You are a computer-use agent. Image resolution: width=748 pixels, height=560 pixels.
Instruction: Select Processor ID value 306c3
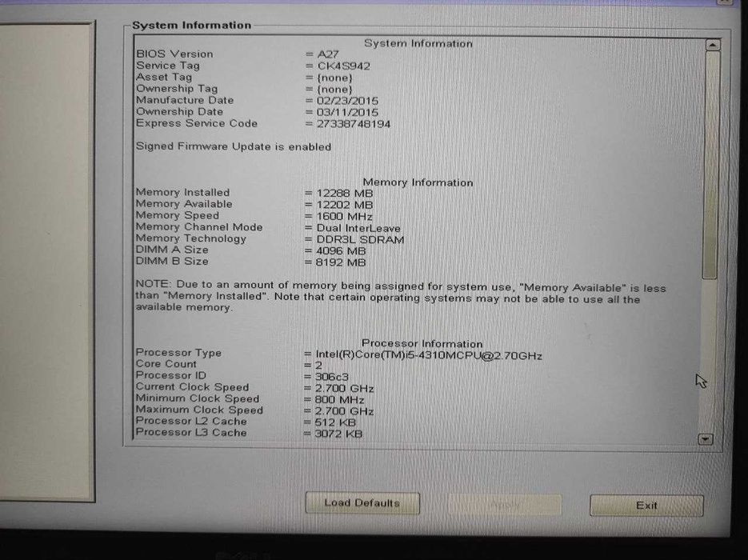pos(331,377)
